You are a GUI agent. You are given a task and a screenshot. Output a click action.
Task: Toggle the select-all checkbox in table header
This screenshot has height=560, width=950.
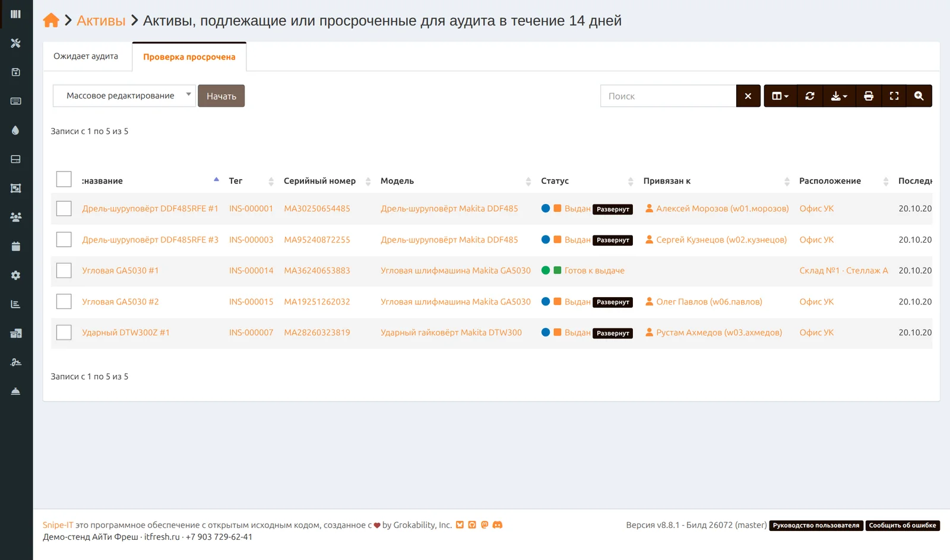click(x=64, y=179)
